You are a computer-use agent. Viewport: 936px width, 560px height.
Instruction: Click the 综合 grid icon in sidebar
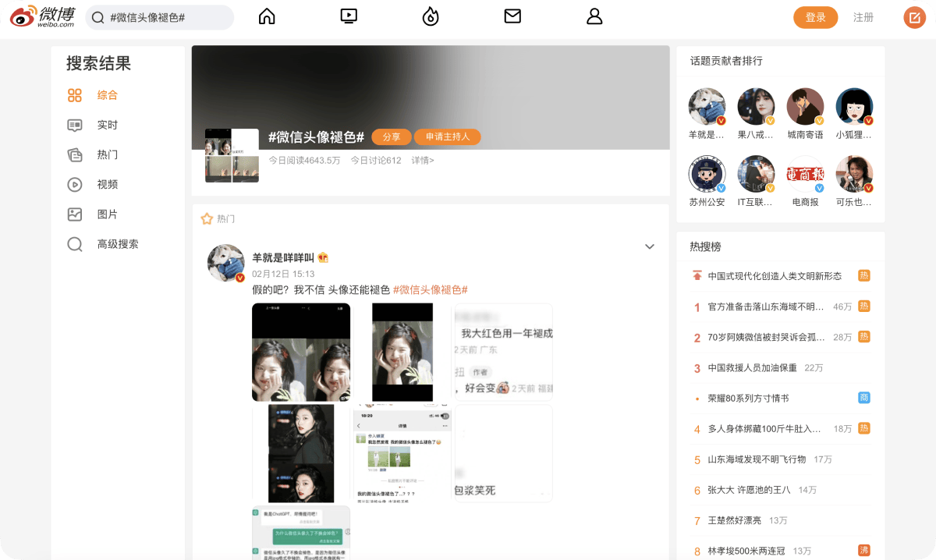pyautogui.click(x=75, y=95)
